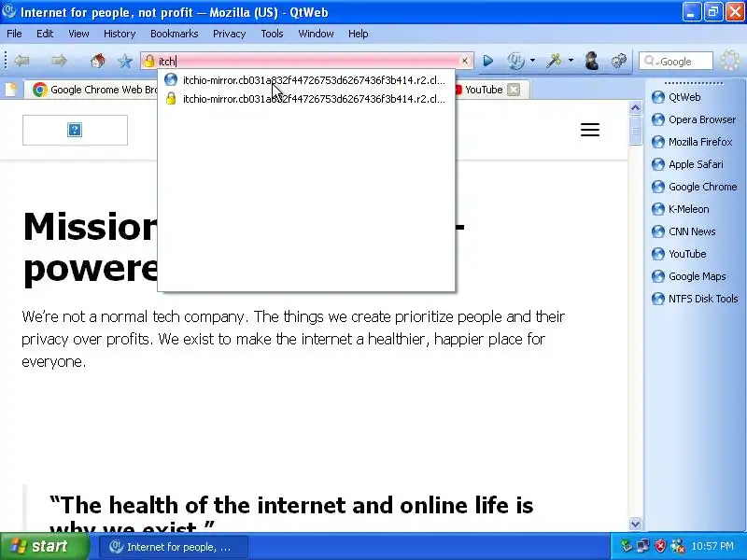Click the address bar text field
Image resolution: width=747 pixels, height=560 pixels.
[307, 61]
